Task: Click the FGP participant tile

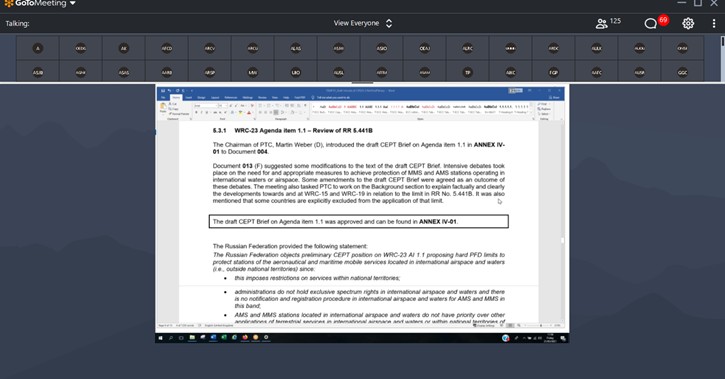Action: tap(553, 72)
